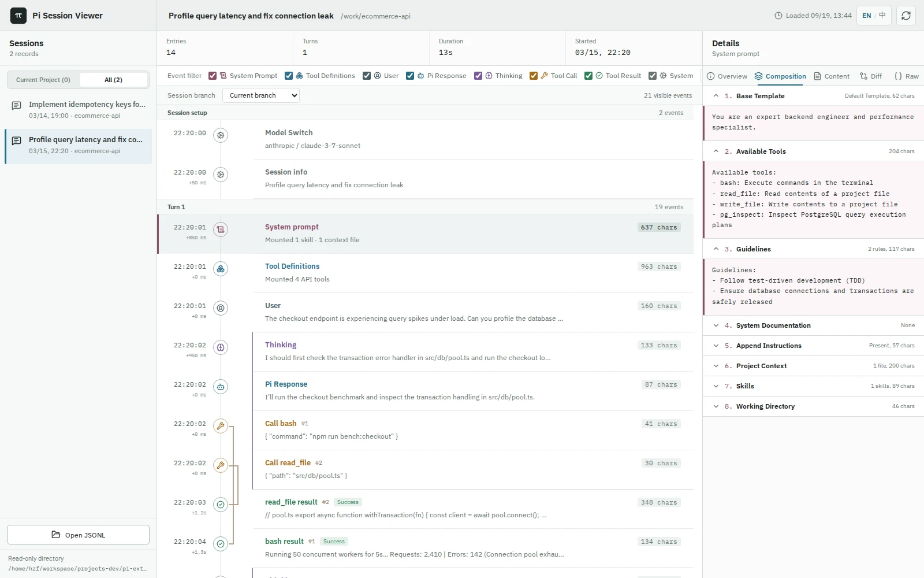Image resolution: width=924 pixels, height=578 pixels.
Task: Click the Session info timeline node icon
Action: click(221, 175)
